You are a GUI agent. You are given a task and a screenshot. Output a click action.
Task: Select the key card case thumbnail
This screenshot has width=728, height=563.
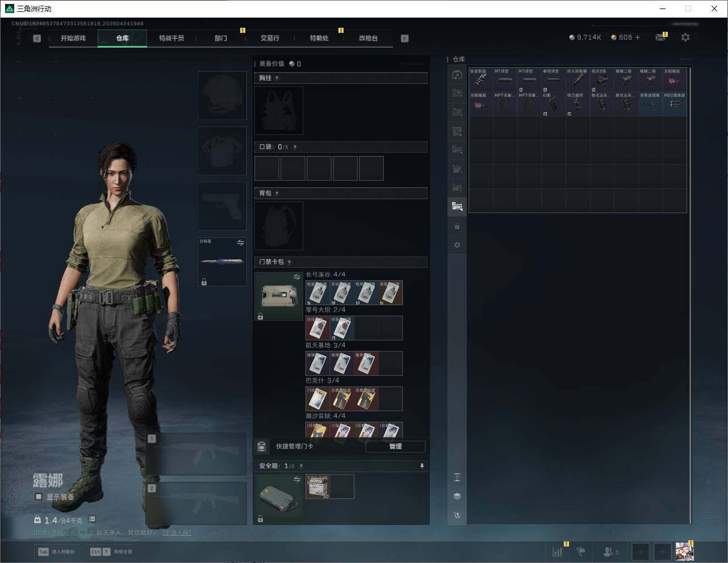coord(279,296)
